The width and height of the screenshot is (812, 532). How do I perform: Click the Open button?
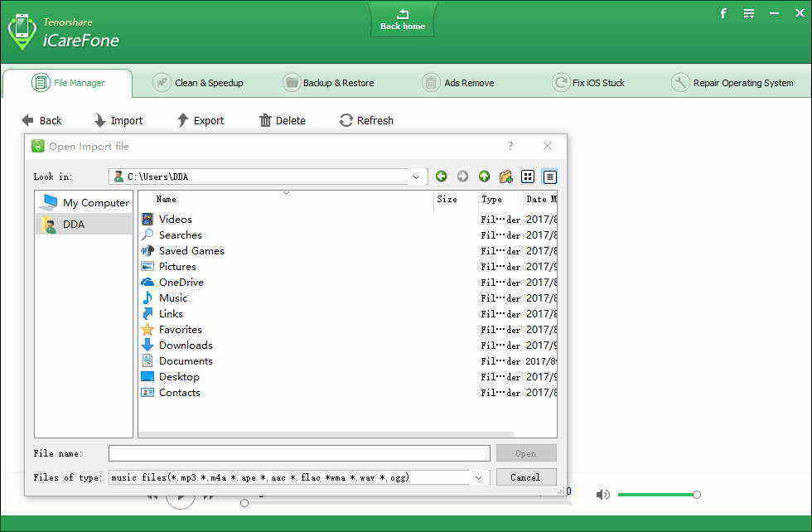[x=526, y=453]
